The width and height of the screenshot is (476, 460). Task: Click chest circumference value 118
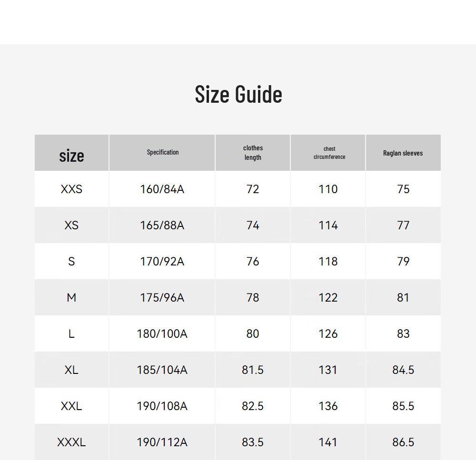coord(328,261)
